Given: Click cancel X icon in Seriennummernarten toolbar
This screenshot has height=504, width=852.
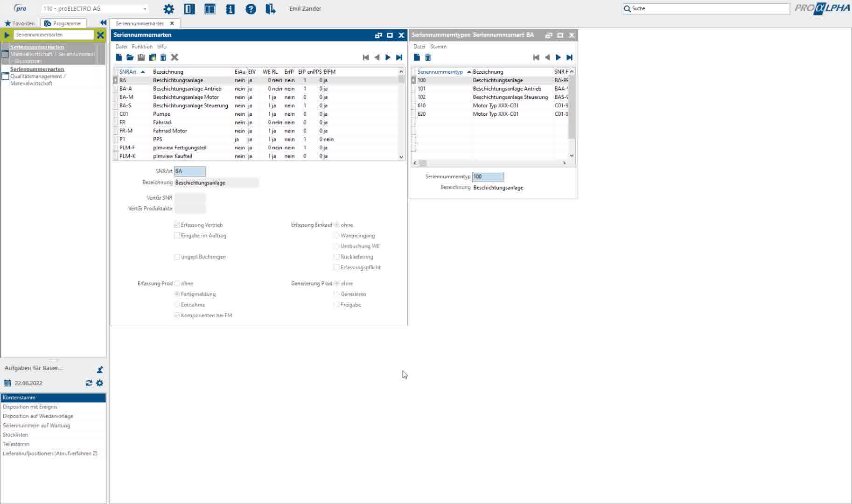Looking at the screenshot, I should [175, 57].
